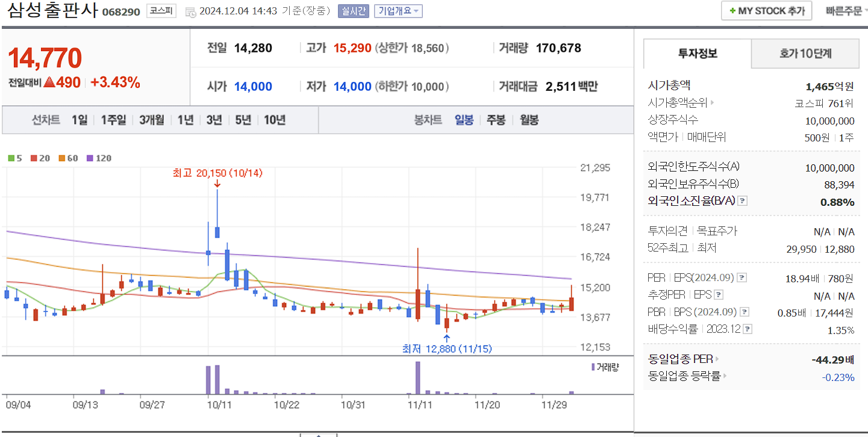
Task: Click the 추정PER | EPS help icon
Action: click(718, 295)
